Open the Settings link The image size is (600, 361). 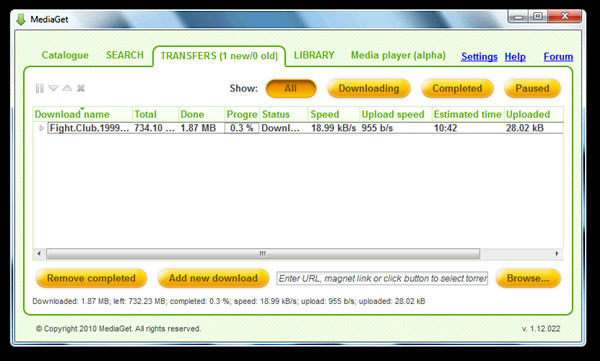click(x=479, y=57)
